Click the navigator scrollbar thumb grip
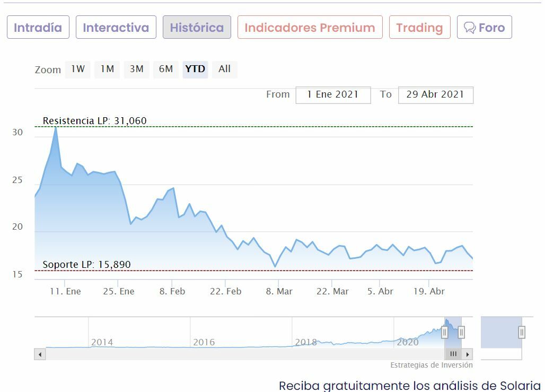This screenshot has height=392, width=545. tap(453, 354)
